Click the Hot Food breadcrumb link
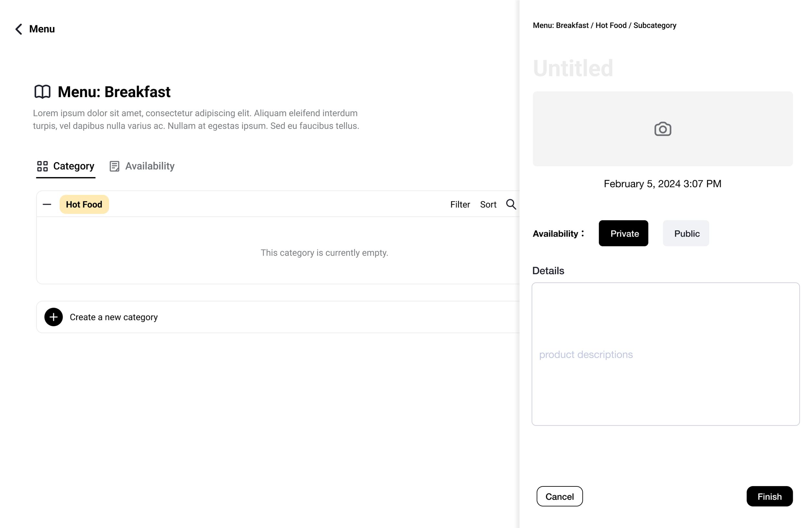 (611, 26)
